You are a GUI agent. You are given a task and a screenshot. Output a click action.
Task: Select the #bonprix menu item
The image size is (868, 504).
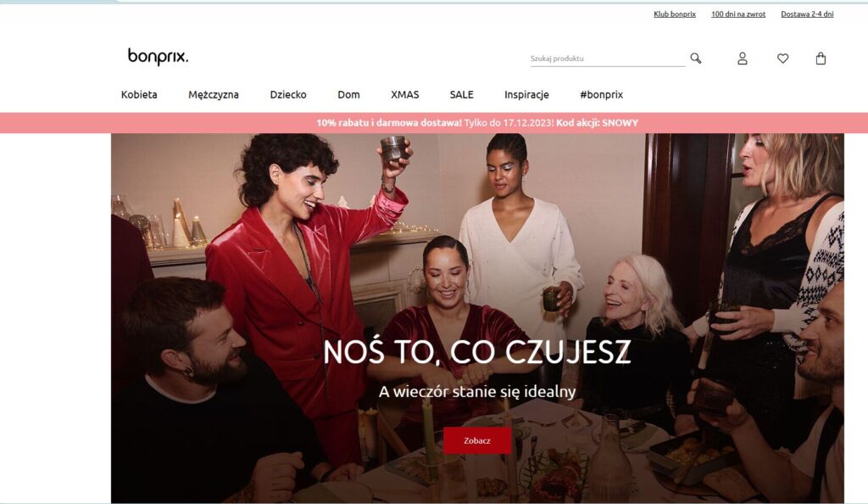tap(601, 95)
